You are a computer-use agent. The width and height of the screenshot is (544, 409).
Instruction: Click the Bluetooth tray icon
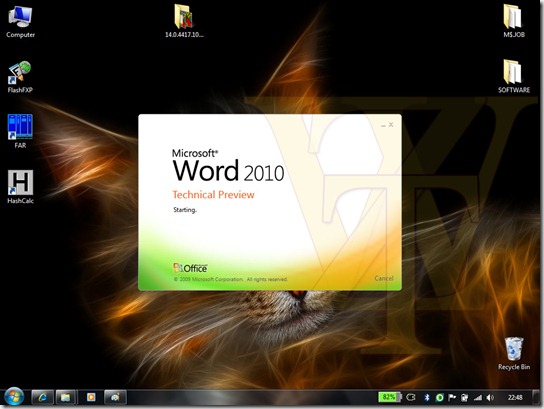click(427, 398)
